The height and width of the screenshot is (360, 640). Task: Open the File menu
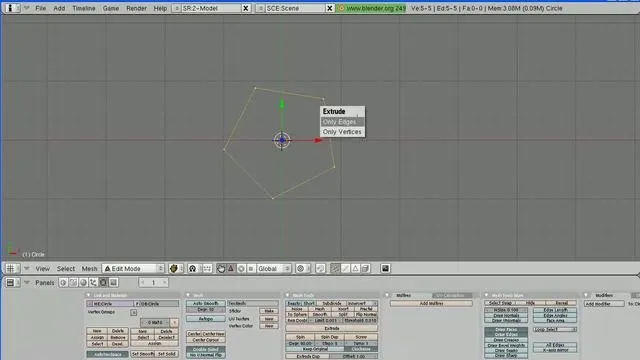tap(40, 8)
